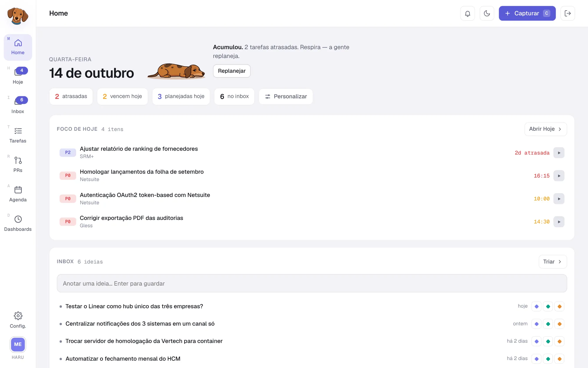
Task: Click the sleeping dachshund illustration
Action: click(176, 71)
